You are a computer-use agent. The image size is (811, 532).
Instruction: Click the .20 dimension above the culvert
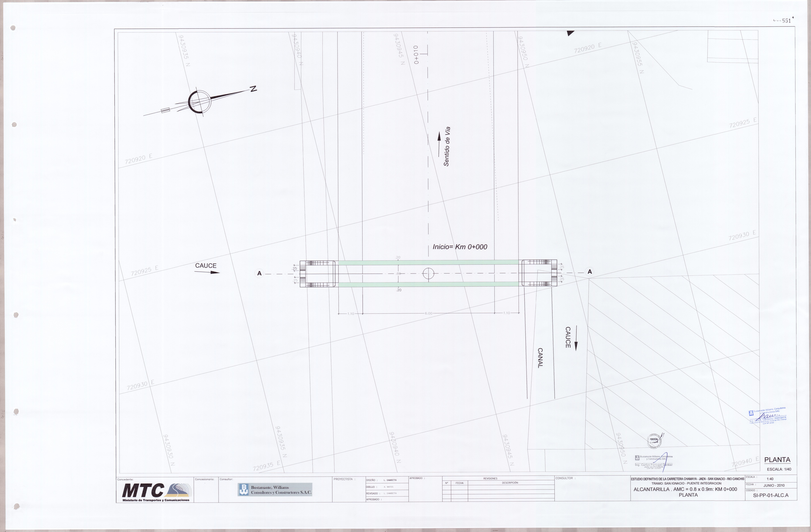(x=398, y=258)
